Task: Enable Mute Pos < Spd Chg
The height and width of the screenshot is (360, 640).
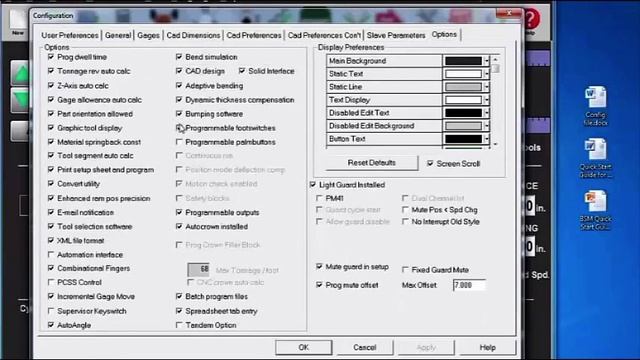Action: 405,210
